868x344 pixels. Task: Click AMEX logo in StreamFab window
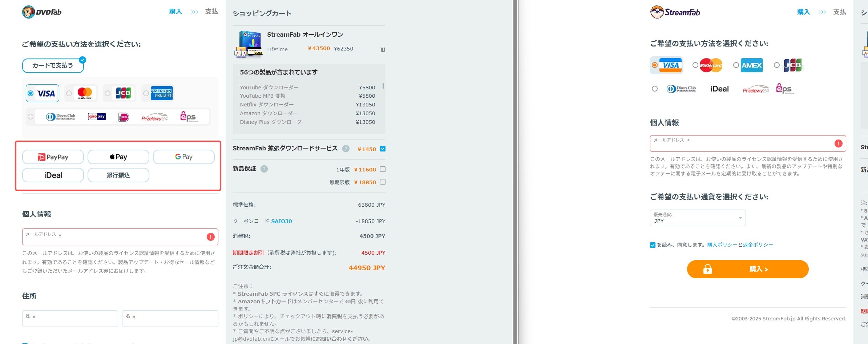click(752, 65)
